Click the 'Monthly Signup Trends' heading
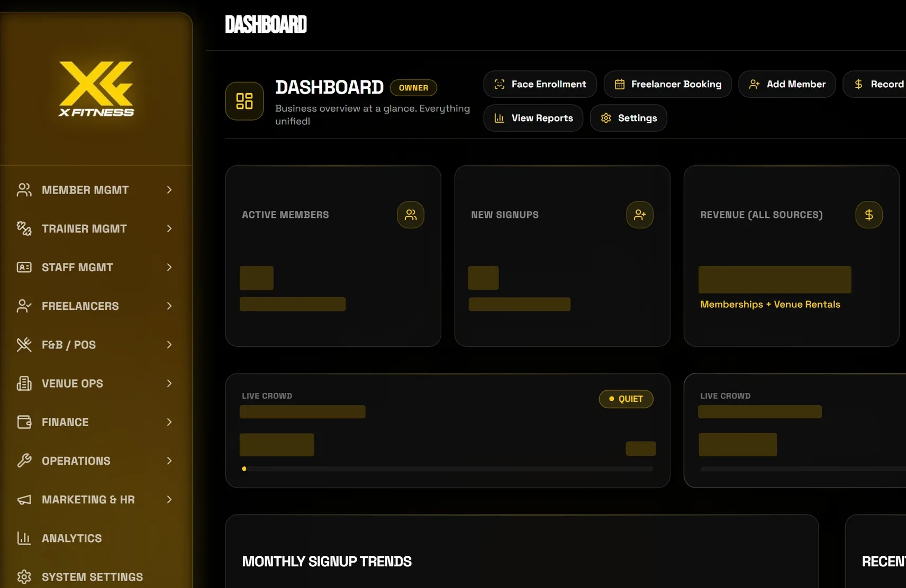Screen dimensions: 906x588 [327, 562]
